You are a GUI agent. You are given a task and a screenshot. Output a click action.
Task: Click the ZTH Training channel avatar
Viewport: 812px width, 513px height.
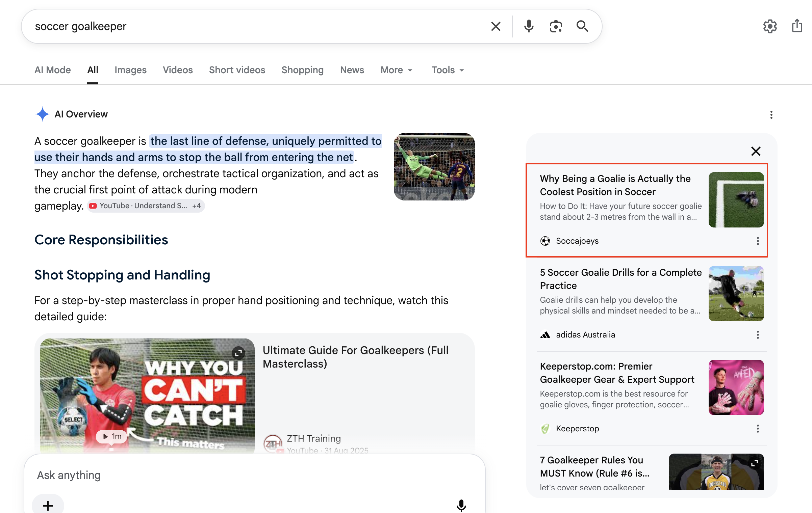[x=273, y=443]
